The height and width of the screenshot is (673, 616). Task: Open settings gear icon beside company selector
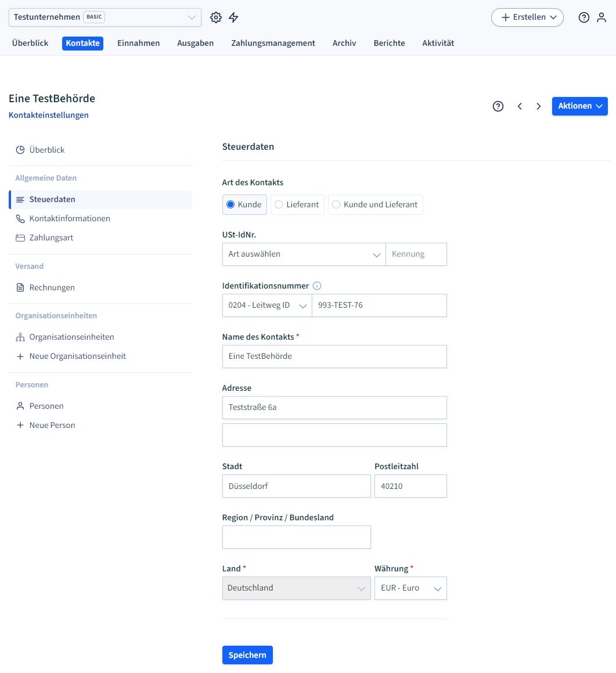[216, 17]
